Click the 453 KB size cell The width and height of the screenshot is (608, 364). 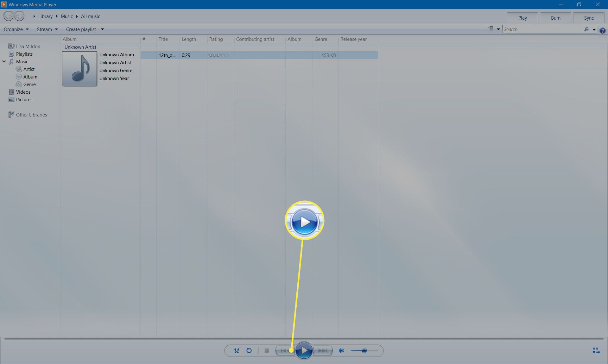328,55
